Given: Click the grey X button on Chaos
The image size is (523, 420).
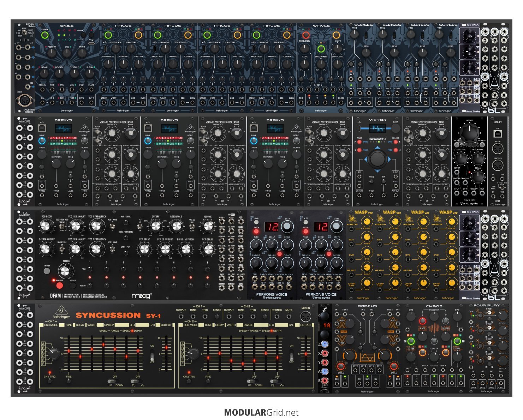Looking at the screenshot, I should tap(446, 320).
